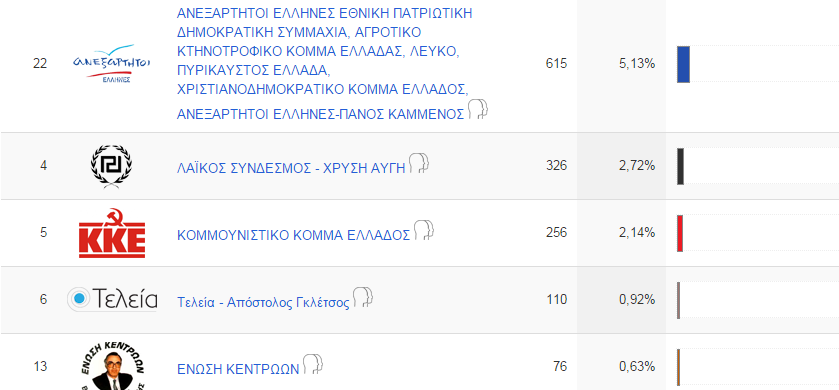Click the 0,92% percentage for Τελεία

(637, 300)
